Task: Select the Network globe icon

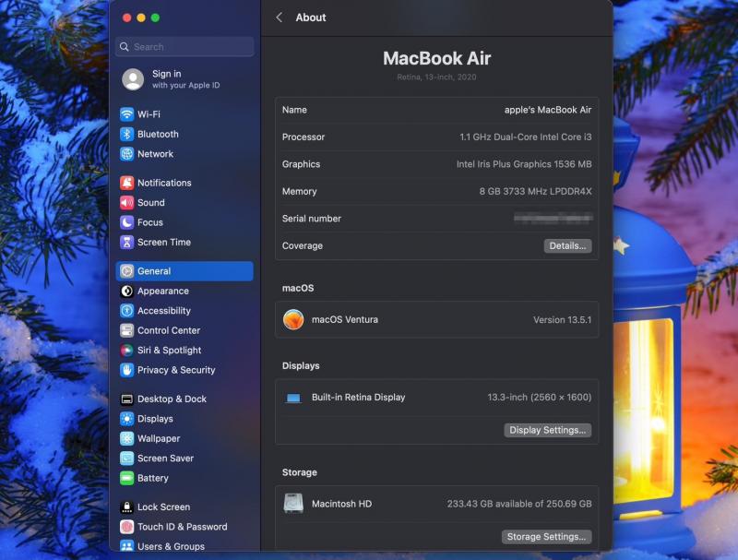Action: [126, 154]
